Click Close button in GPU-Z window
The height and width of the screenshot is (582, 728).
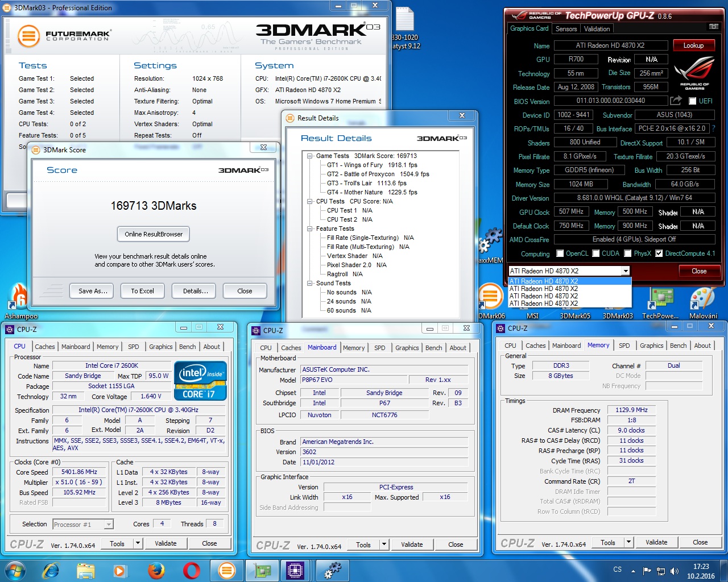click(x=699, y=271)
